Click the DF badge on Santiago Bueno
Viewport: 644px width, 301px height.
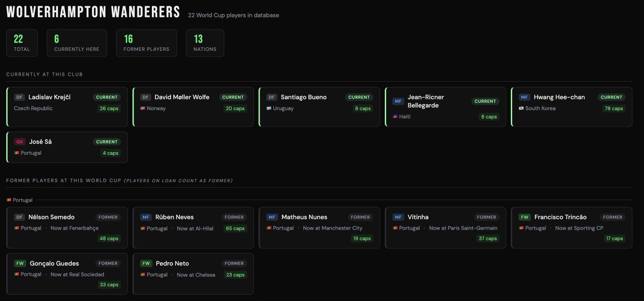[x=272, y=97]
